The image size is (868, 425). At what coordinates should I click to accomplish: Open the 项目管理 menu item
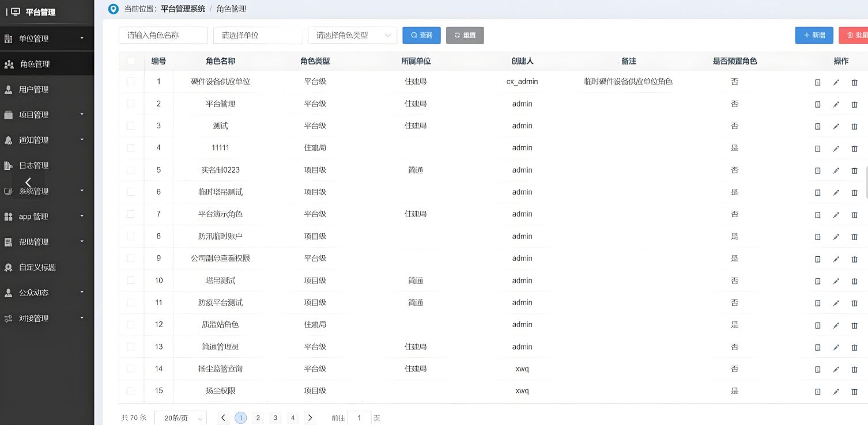35,115
